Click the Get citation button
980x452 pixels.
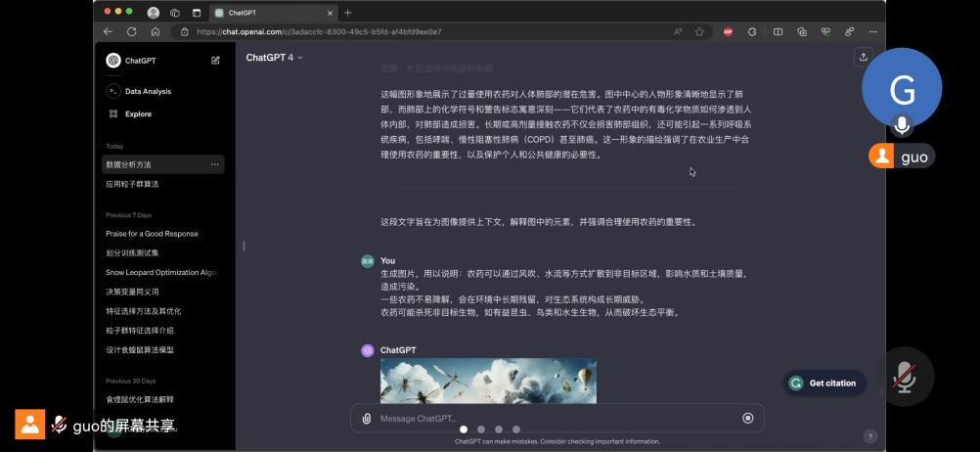click(x=824, y=384)
